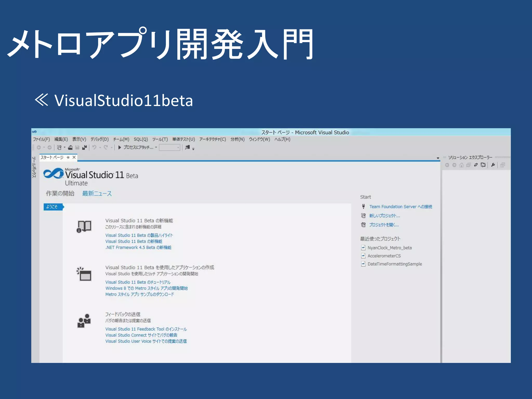532x399 pixels.
Task: Open the SQL(Q) menu
Action: click(141, 139)
